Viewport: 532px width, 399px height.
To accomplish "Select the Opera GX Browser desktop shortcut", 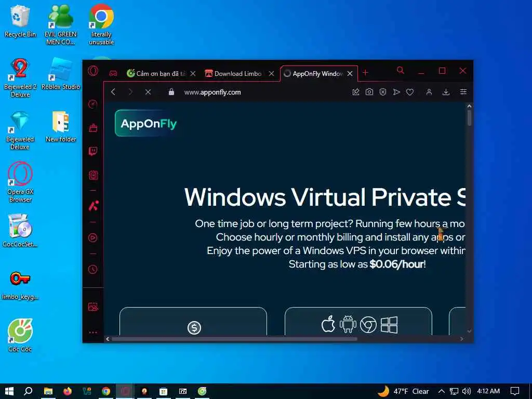I will [20, 182].
